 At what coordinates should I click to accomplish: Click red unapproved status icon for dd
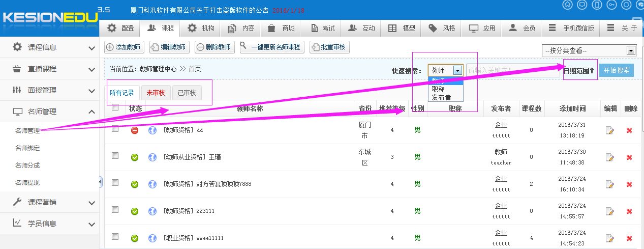[x=135, y=130]
